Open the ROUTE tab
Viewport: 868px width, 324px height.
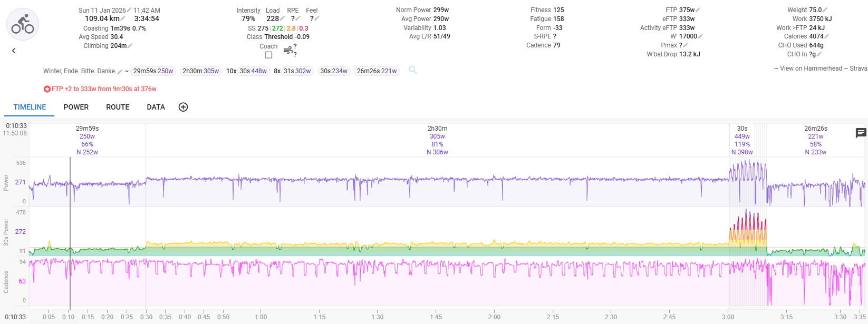click(118, 107)
